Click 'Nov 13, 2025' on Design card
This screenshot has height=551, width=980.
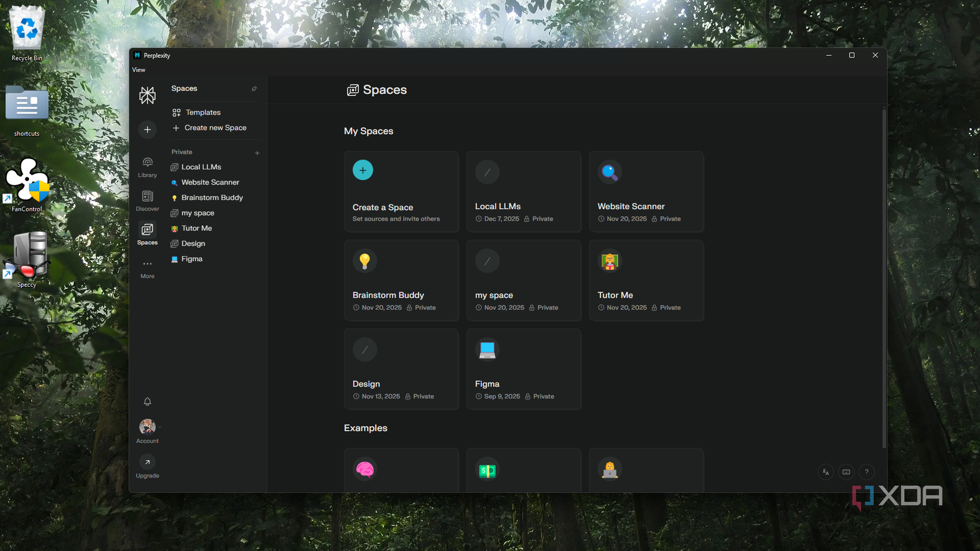pos(381,397)
